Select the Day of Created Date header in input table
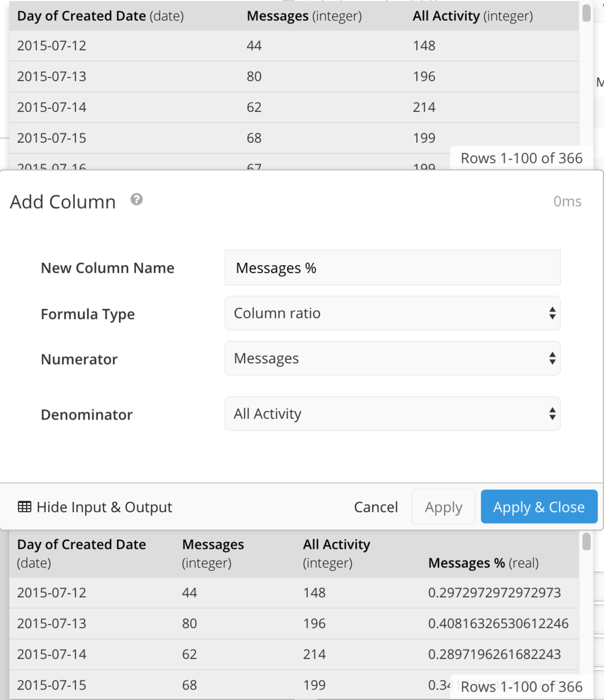 coord(100,16)
